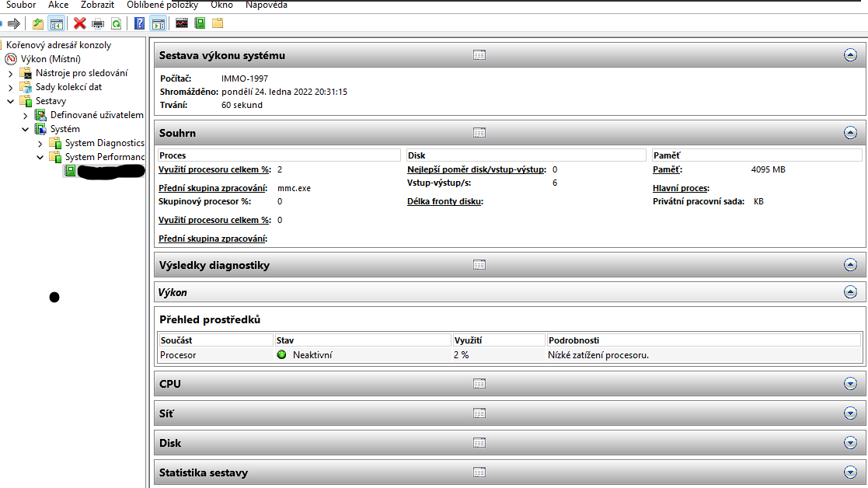
Task: Click the refresh icon in toolbar
Action: point(116,23)
